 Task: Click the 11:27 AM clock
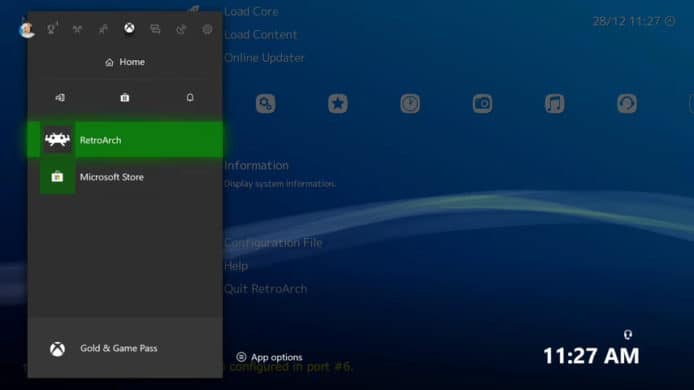click(x=591, y=356)
